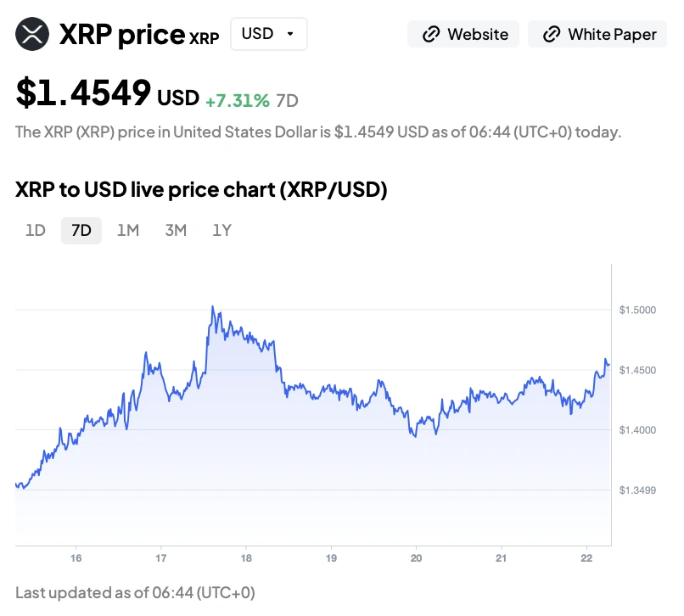Open the USD currency dropdown
684x616 pixels.
click(268, 34)
